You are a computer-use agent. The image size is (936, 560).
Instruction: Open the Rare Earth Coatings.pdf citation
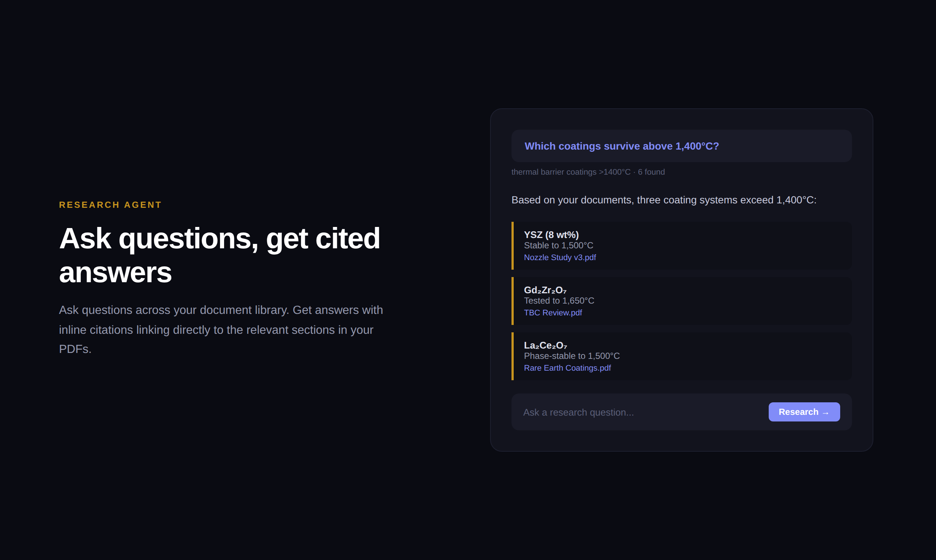pos(567,368)
